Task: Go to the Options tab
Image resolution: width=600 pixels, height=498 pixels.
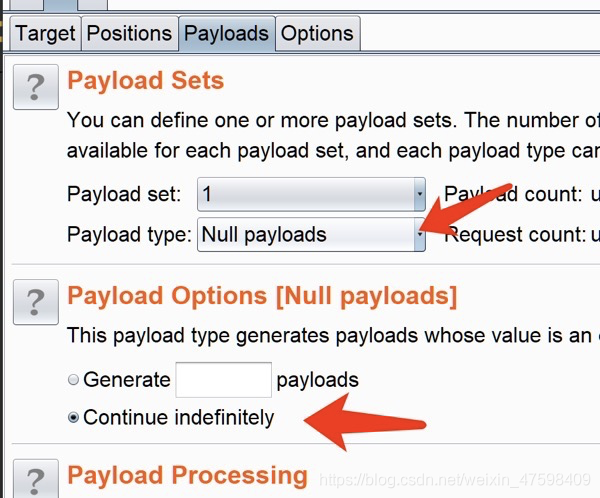Action: [x=317, y=33]
